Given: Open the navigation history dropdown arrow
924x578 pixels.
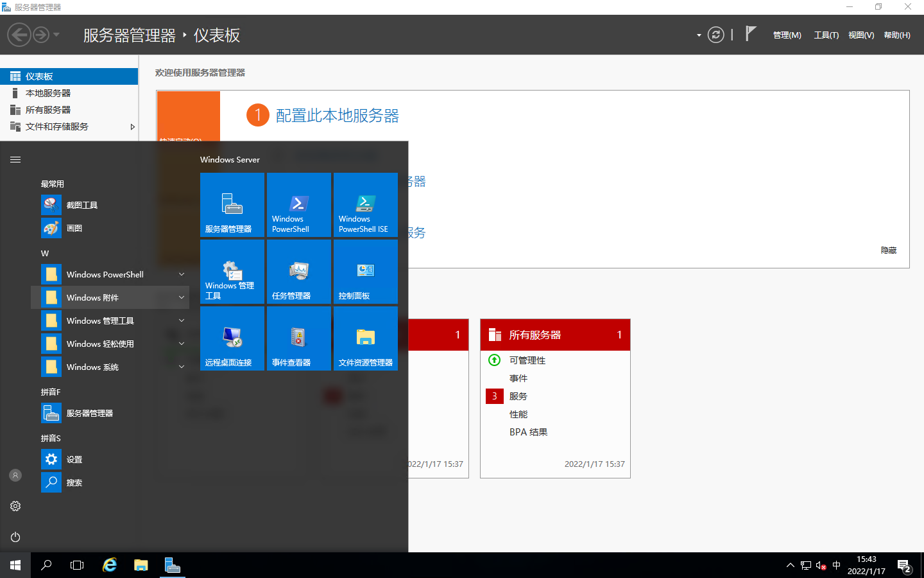Looking at the screenshot, I should coord(56,35).
